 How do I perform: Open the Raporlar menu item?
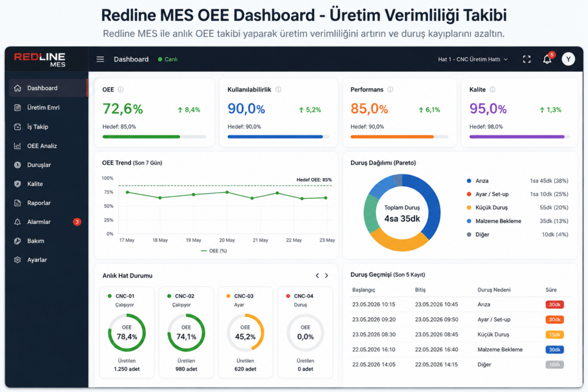[x=48, y=203]
